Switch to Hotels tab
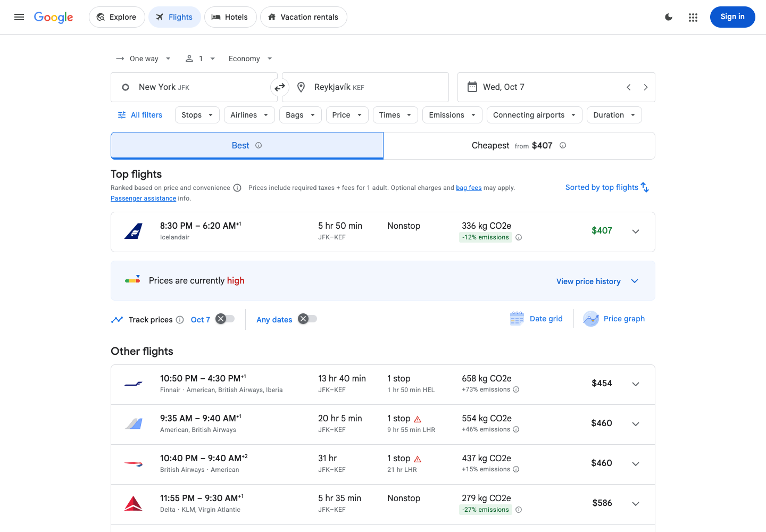 (230, 17)
